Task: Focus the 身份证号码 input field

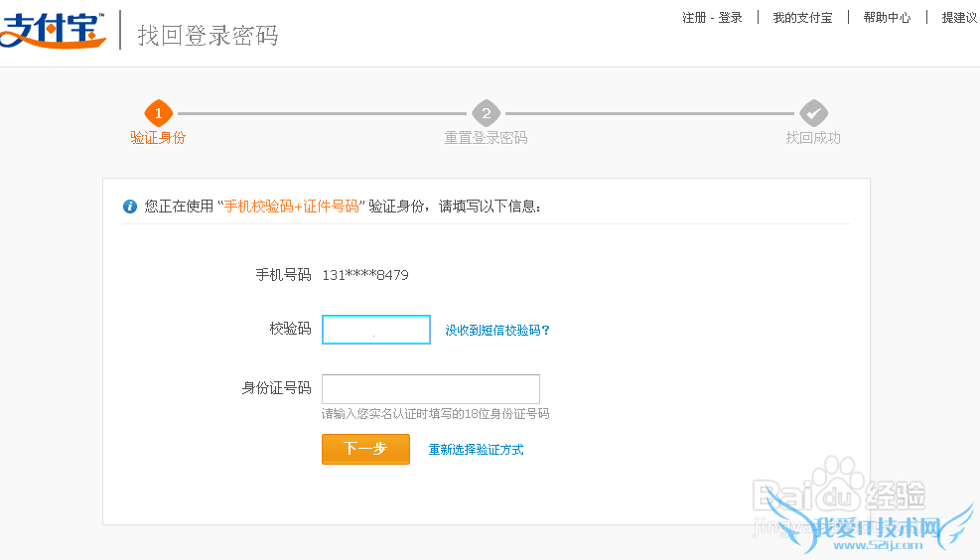Action: (431, 389)
